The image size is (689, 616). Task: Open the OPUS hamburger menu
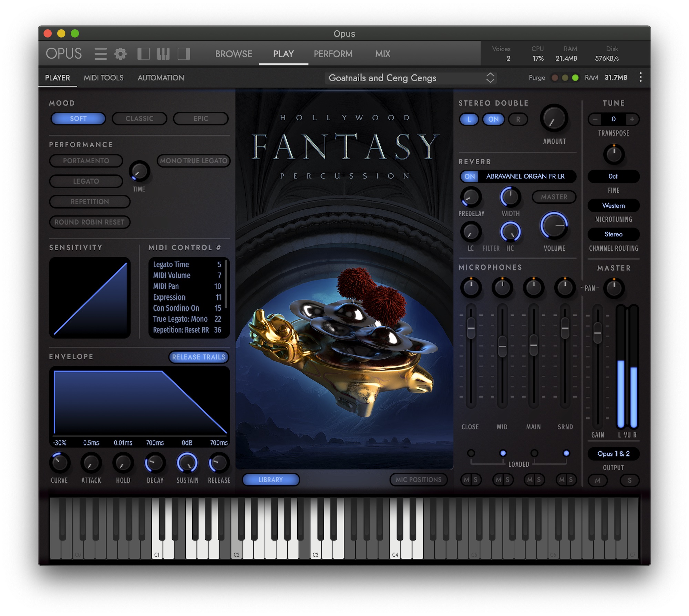101,54
